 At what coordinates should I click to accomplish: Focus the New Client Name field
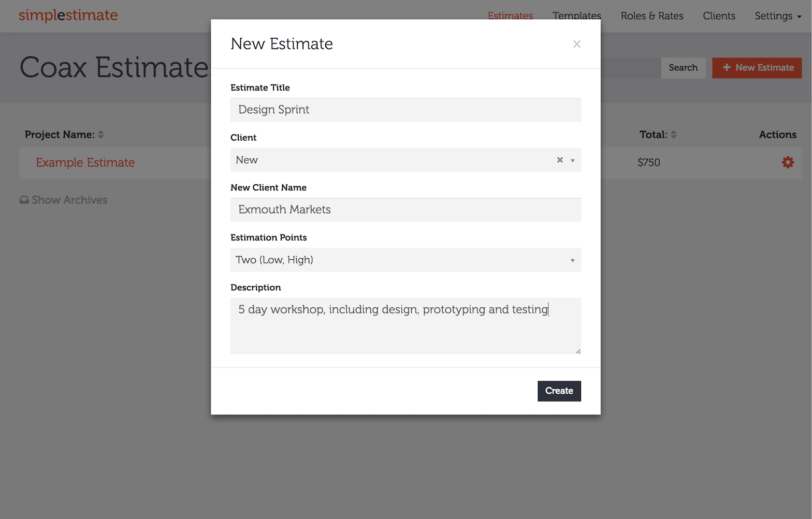(405, 210)
